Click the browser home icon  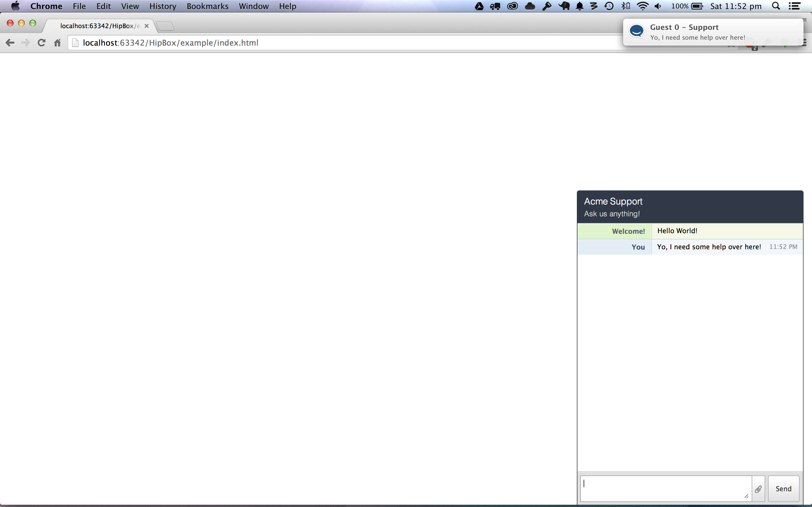[58, 43]
